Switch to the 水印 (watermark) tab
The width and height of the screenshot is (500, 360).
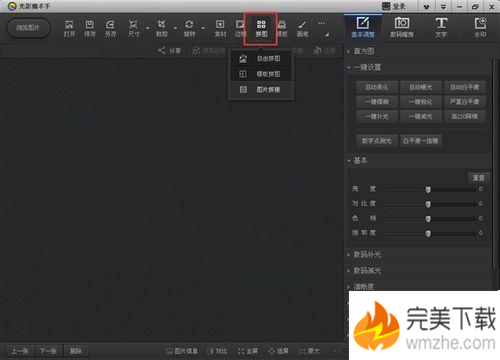point(480,28)
